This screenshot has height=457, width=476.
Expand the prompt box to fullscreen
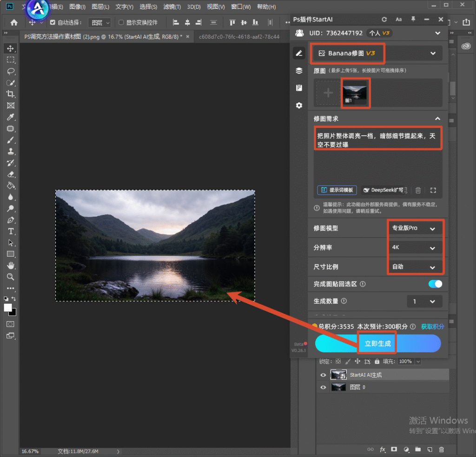point(433,191)
